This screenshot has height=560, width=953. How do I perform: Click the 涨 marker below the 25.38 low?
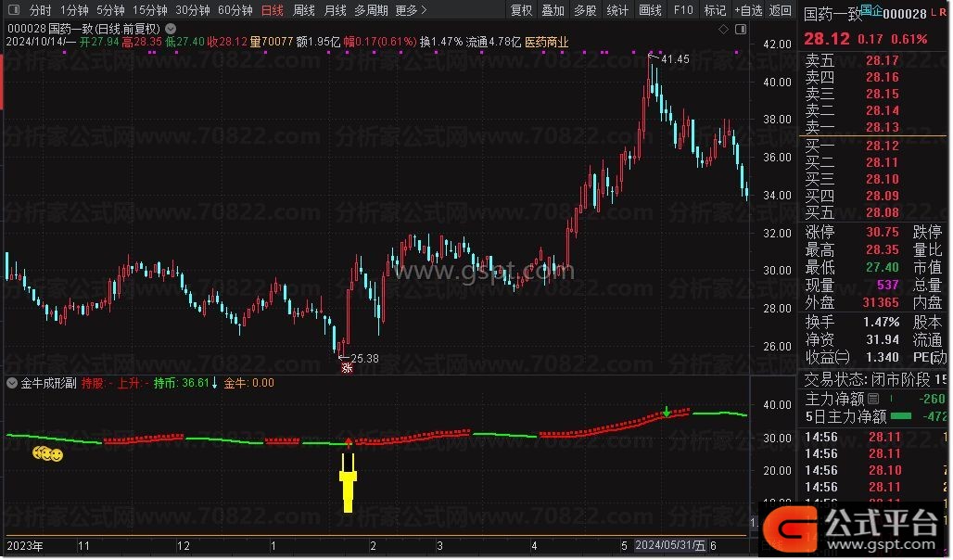[x=347, y=368]
